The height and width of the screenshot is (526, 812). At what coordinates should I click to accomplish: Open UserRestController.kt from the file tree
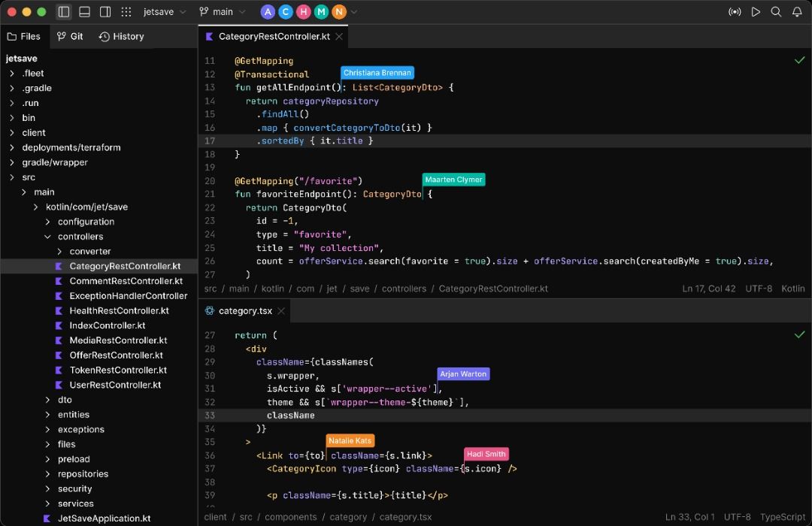pos(113,385)
